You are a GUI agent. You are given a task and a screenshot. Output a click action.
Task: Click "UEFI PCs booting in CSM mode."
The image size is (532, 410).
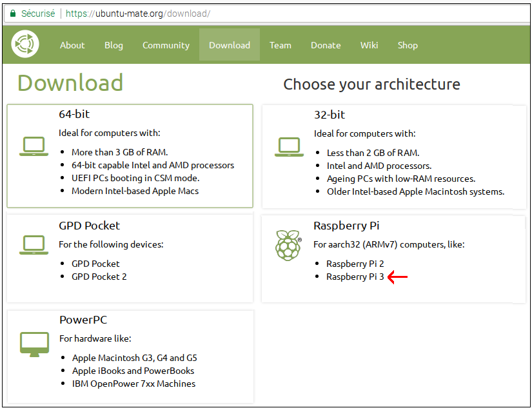(x=135, y=178)
